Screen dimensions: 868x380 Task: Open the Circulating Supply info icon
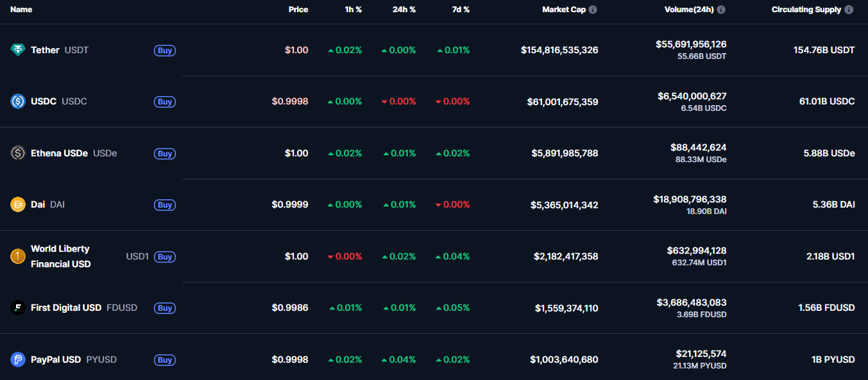tap(849, 10)
